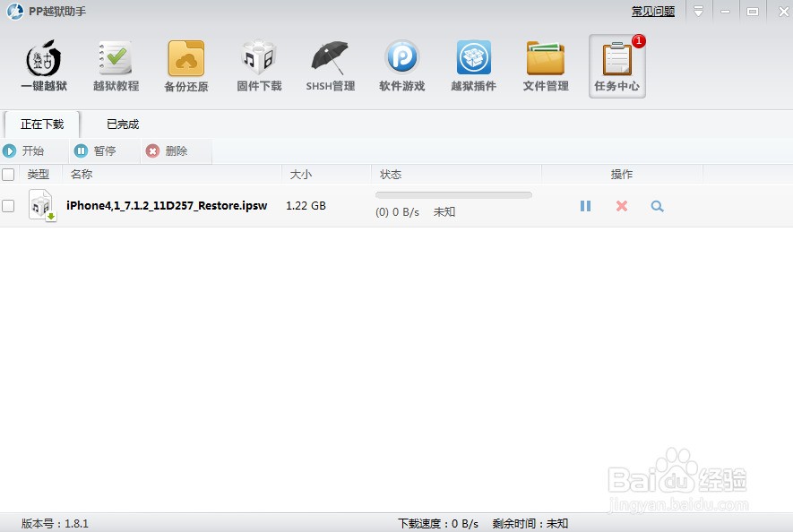Tick checkbox for iPhone4,1 ipsw row

8,206
